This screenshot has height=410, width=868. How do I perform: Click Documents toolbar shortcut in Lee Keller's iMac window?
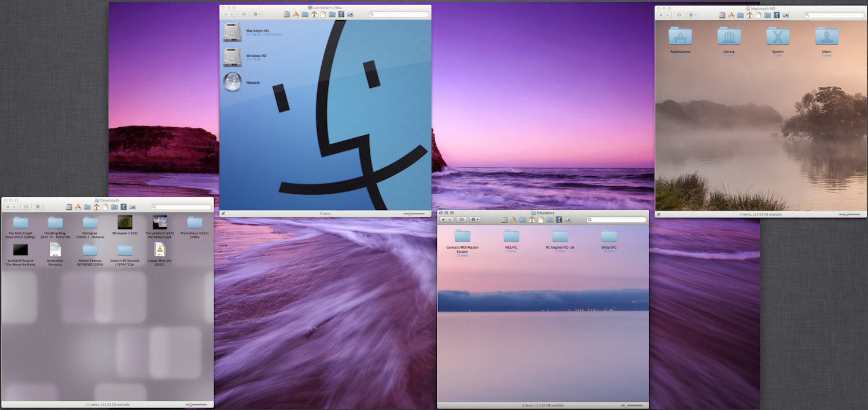coord(323,14)
